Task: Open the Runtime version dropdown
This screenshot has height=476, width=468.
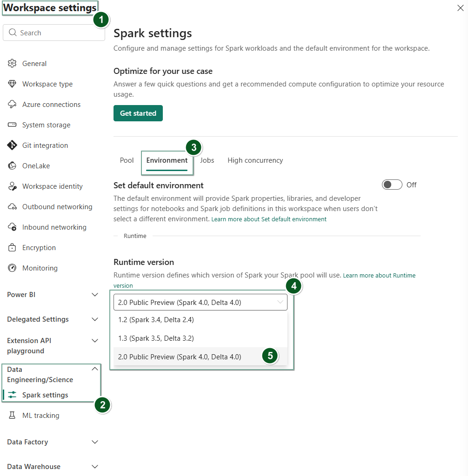Action: click(200, 302)
